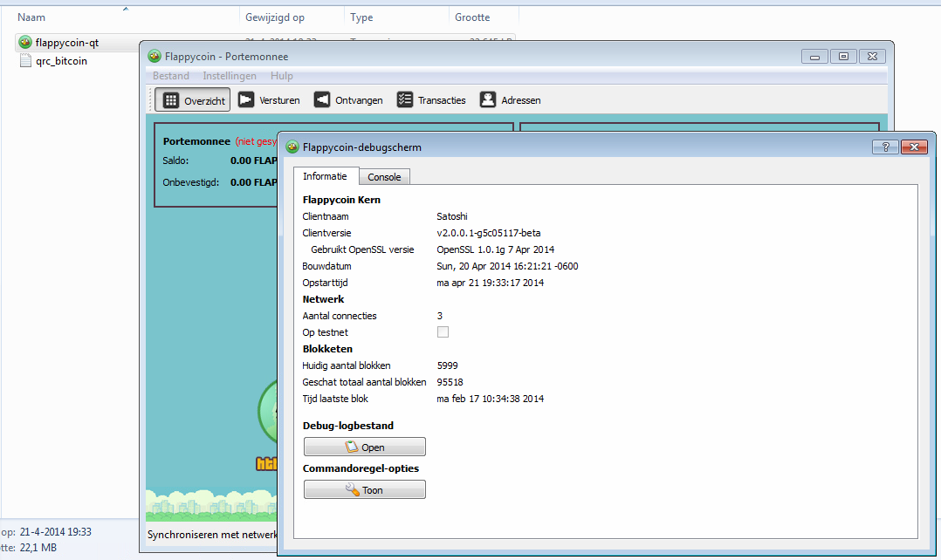Minimize the Flappycoin Portemonnee window
The height and width of the screenshot is (560, 941).
814,57
